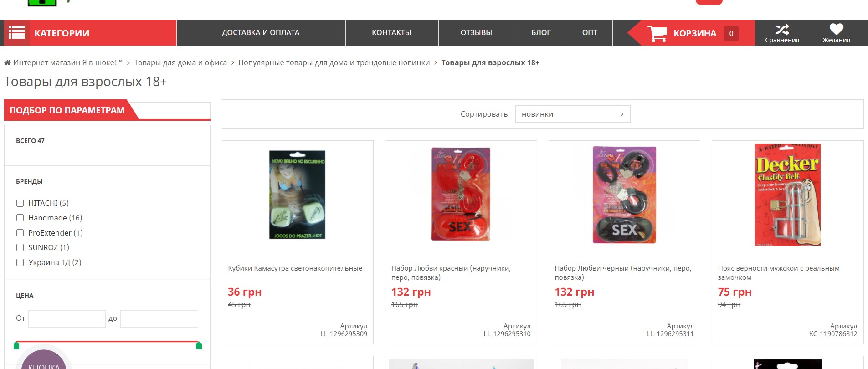Click the shopping cart icon
The height and width of the screenshot is (369, 868).
click(657, 33)
